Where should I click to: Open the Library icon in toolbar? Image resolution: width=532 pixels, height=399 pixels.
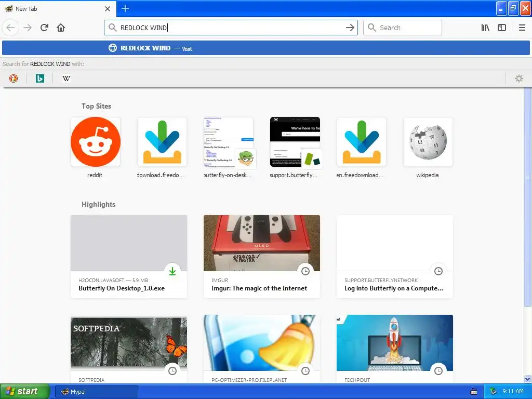485,28
